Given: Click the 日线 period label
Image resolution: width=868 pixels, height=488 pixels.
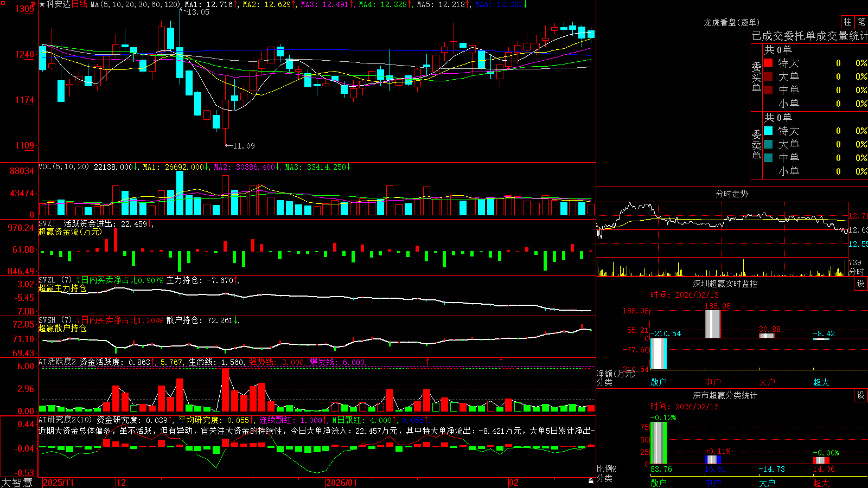Looking at the screenshot, I should [79, 4].
